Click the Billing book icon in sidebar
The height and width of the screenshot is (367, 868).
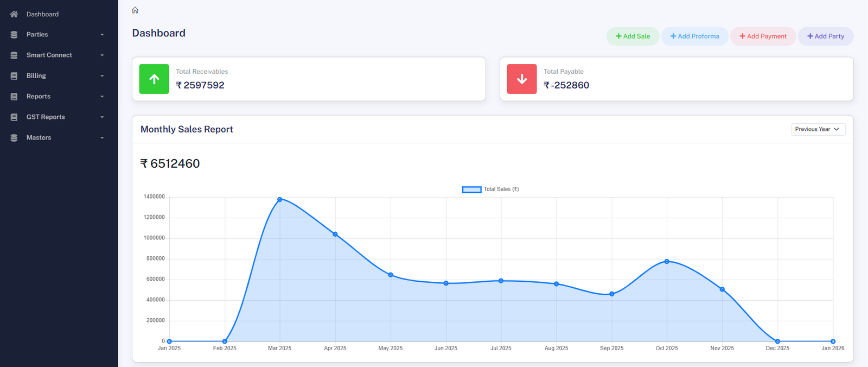click(14, 76)
